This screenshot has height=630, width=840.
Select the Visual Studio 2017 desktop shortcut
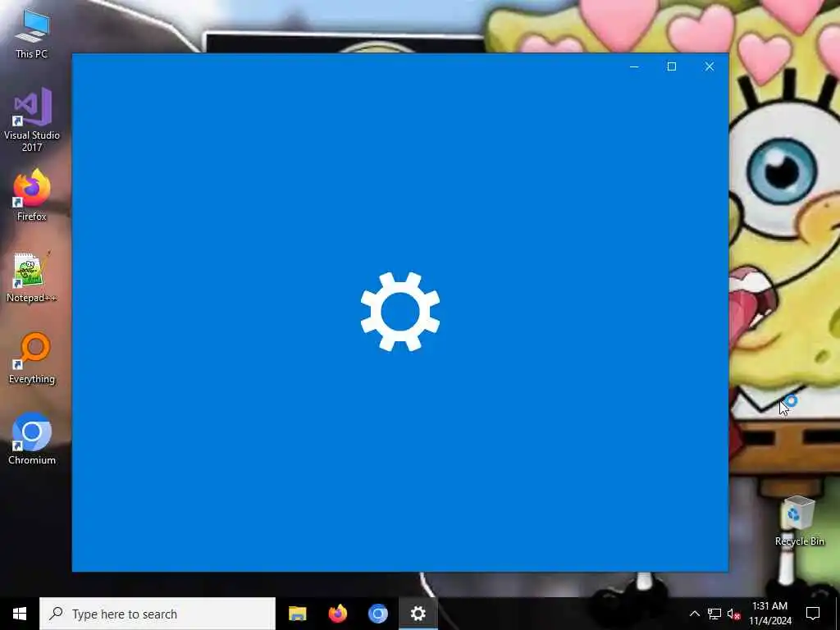[32, 120]
